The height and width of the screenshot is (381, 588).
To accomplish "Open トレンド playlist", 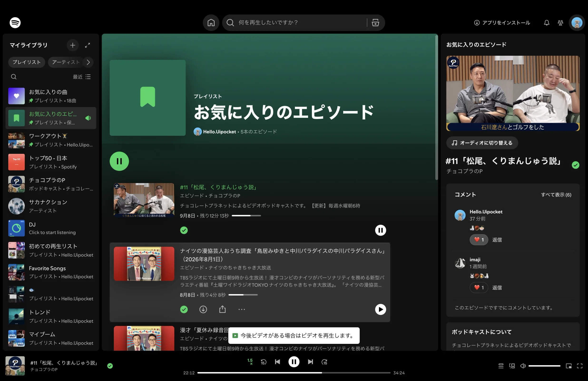I will tap(51, 316).
